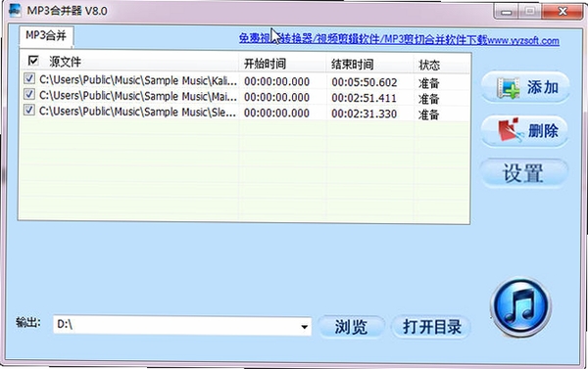Screen dimensions: 588x369
Task: Select the Sample Music\Mai... file path
Action: tap(138, 96)
